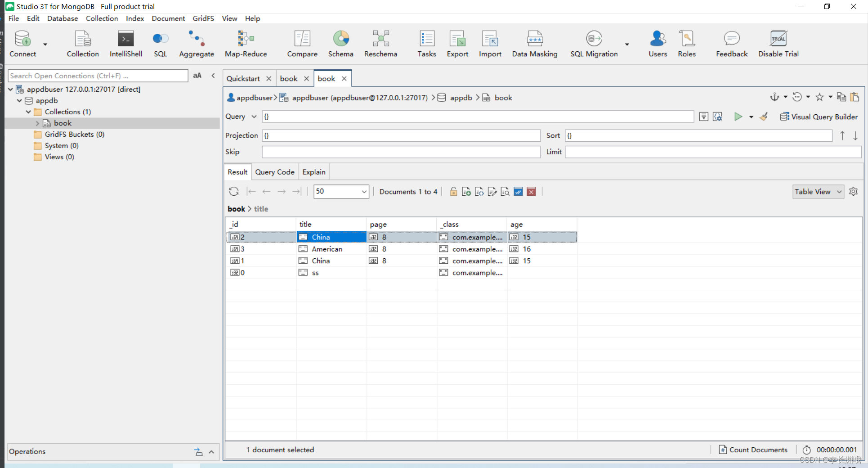This screenshot has width=868, height=468.
Task: Open the result view settings gear
Action: pos(854,192)
